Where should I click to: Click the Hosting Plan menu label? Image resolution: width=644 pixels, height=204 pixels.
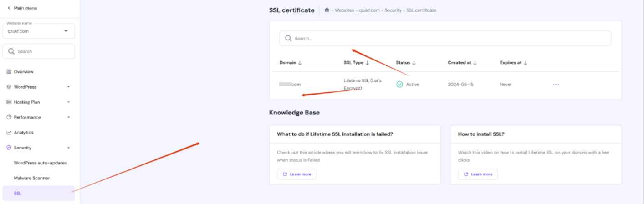pos(27,102)
